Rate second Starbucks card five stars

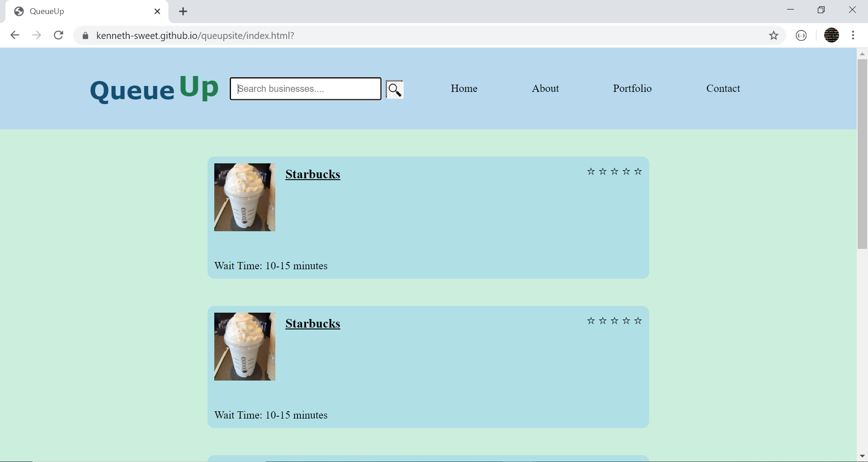pos(638,321)
